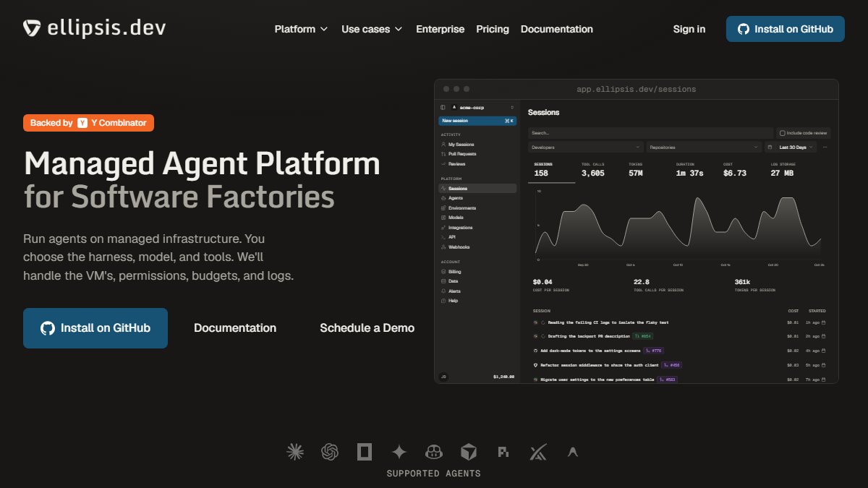Click the JD user avatar

pyautogui.click(x=443, y=376)
